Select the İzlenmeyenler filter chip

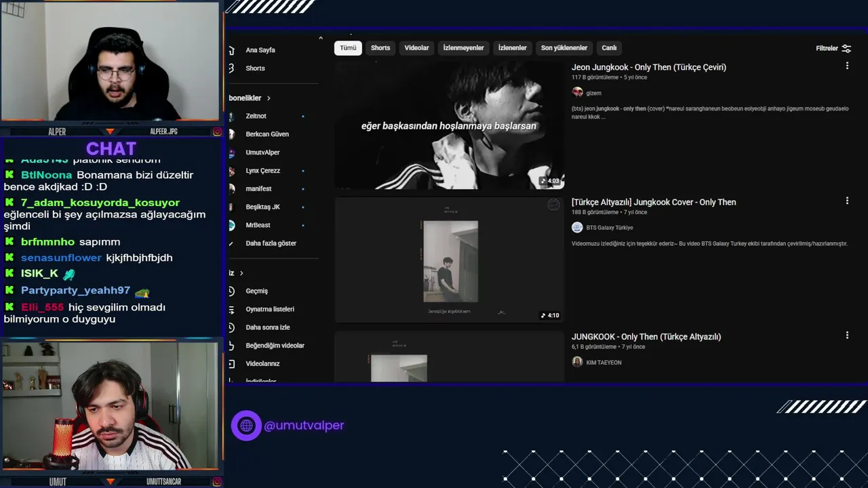463,48
